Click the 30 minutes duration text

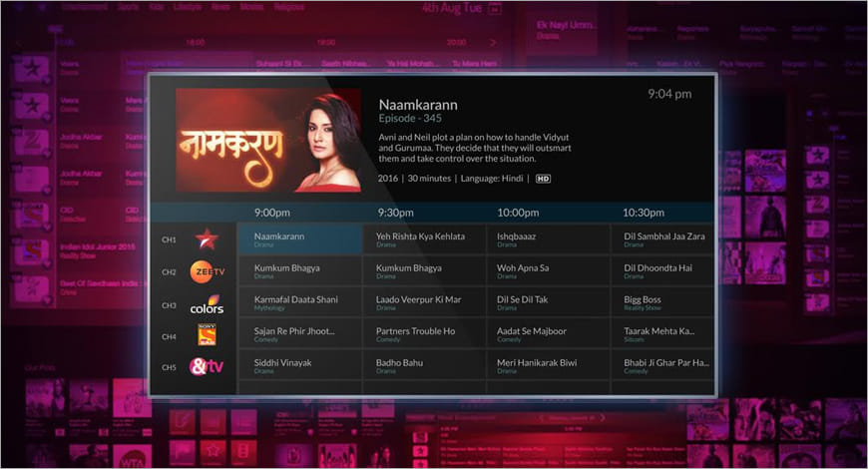tap(429, 179)
